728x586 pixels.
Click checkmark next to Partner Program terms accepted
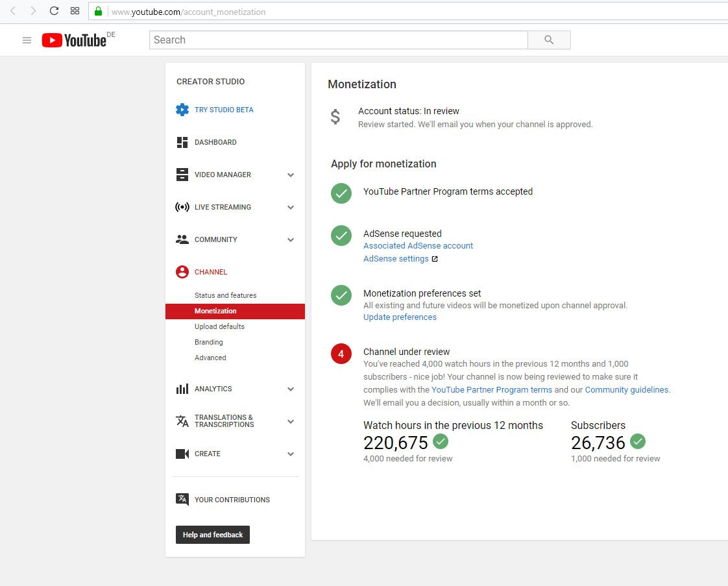(x=341, y=193)
